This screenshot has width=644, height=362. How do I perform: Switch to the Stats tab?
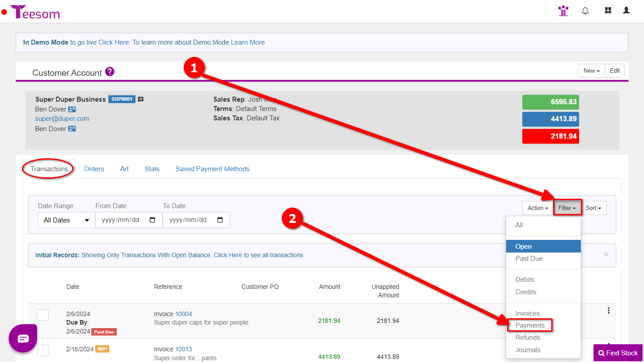152,169
